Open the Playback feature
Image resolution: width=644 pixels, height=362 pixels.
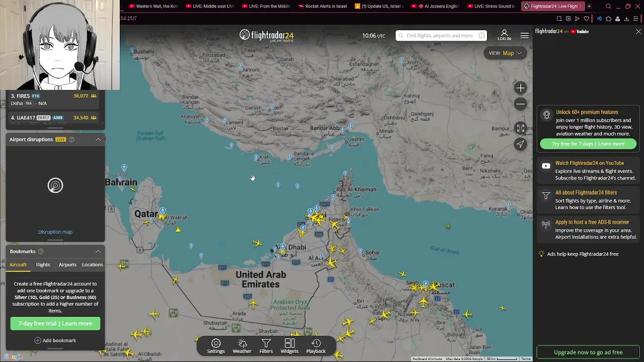316,346
